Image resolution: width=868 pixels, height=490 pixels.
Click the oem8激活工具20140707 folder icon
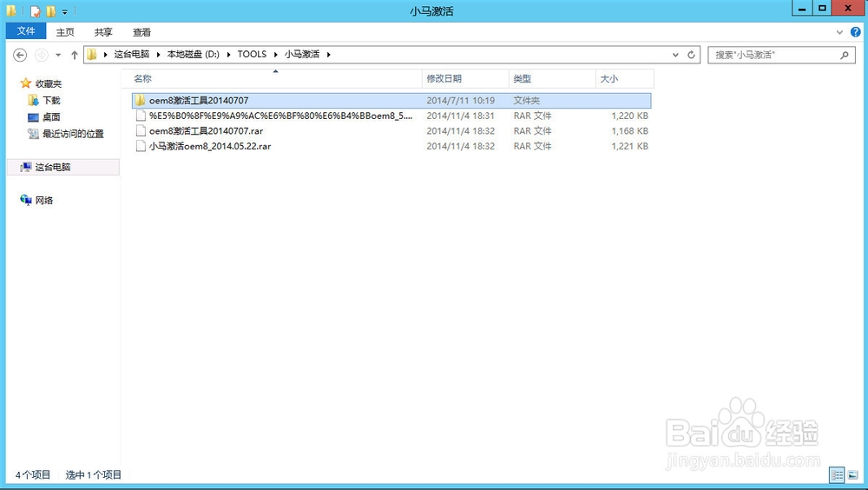click(141, 100)
